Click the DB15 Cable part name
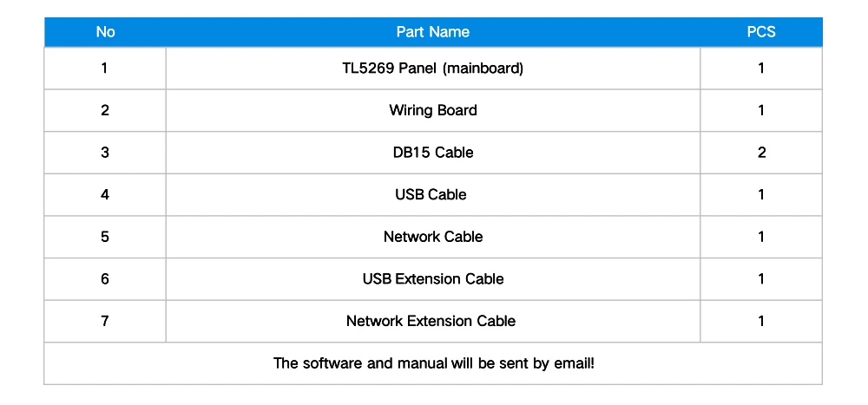Screen dimensions: 868x405 point(432,153)
